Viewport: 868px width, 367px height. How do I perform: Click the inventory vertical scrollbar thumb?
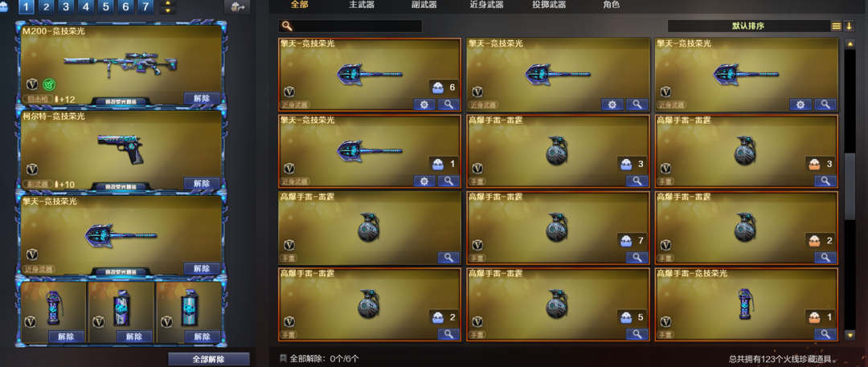850,187
